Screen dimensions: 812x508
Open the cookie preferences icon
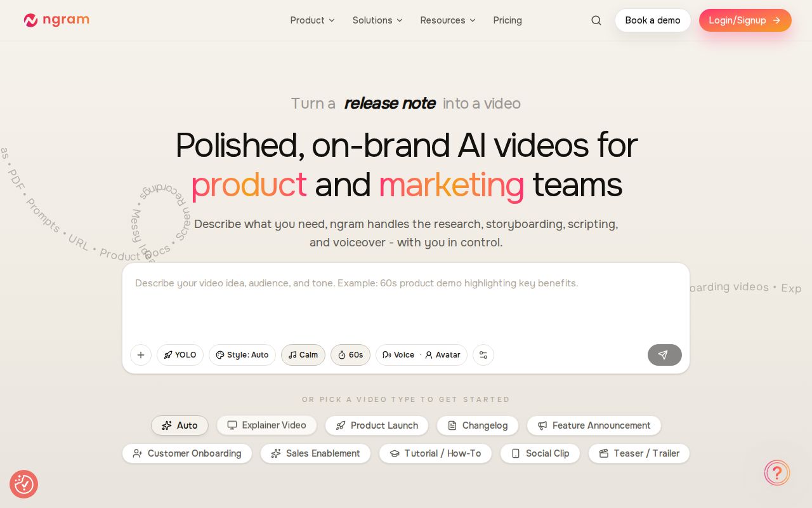pyautogui.click(x=24, y=484)
